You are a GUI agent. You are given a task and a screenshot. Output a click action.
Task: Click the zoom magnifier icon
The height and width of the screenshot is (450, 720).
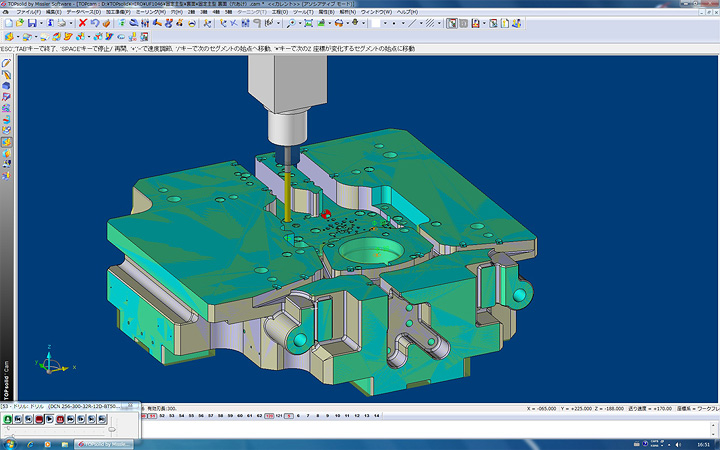pyautogui.click(x=291, y=23)
